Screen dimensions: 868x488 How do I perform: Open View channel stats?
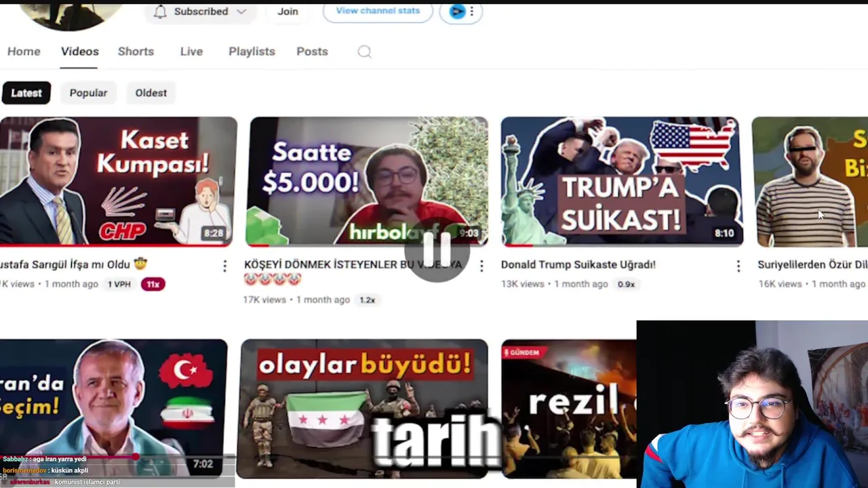point(378,11)
